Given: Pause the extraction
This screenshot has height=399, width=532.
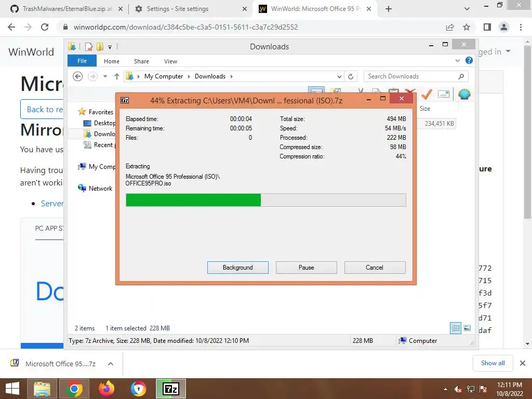Looking at the screenshot, I should click(307, 268).
